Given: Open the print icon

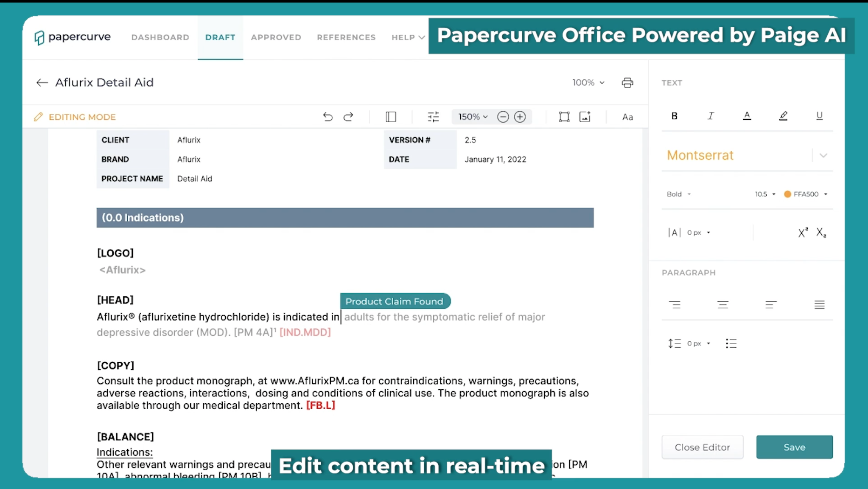Looking at the screenshot, I should [627, 83].
